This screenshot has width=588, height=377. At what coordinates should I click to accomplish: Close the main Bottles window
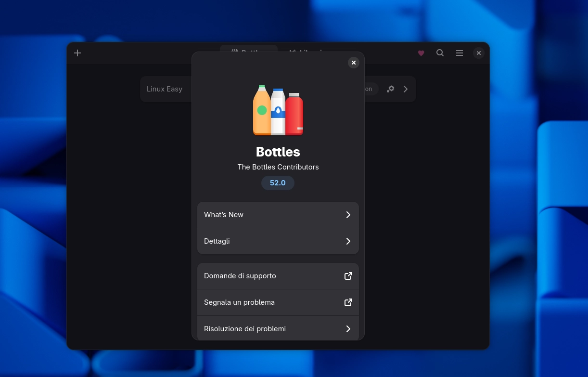coord(478,53)
